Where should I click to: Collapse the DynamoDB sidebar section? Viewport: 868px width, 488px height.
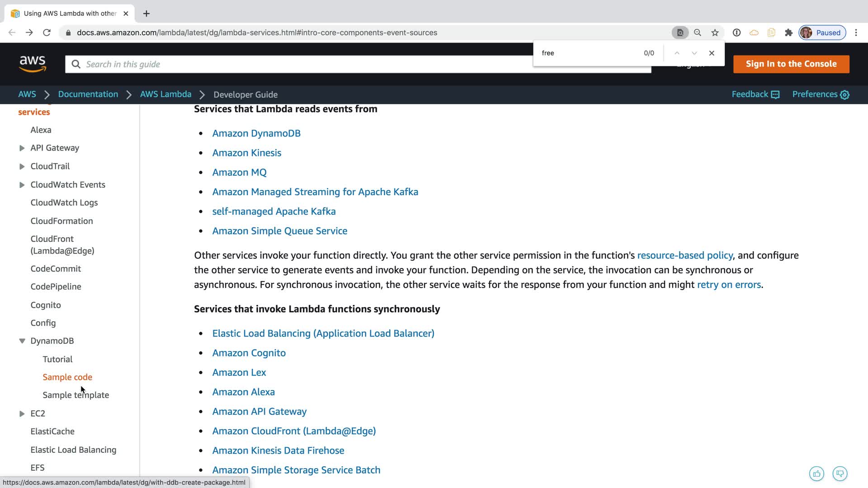click(x=22, y=341)
